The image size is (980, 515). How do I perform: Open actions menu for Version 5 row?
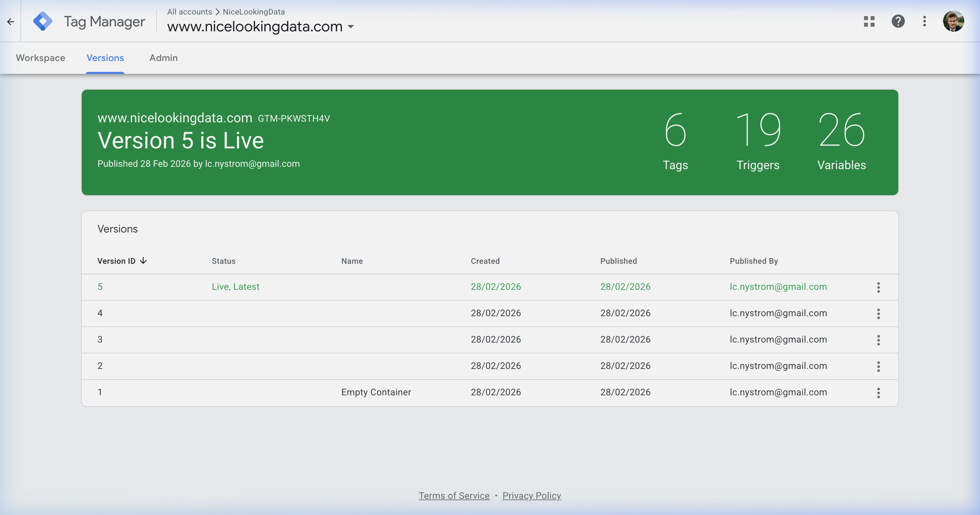(879, 288)
